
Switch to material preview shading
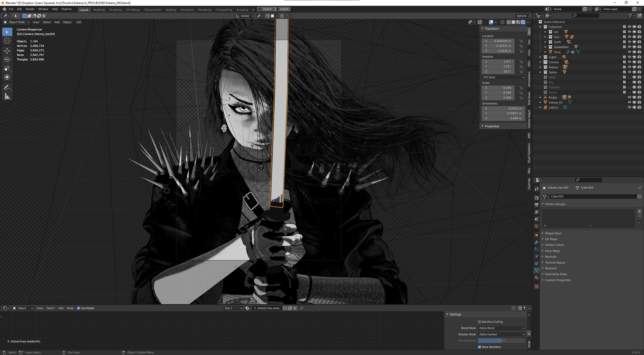point(518,22)
